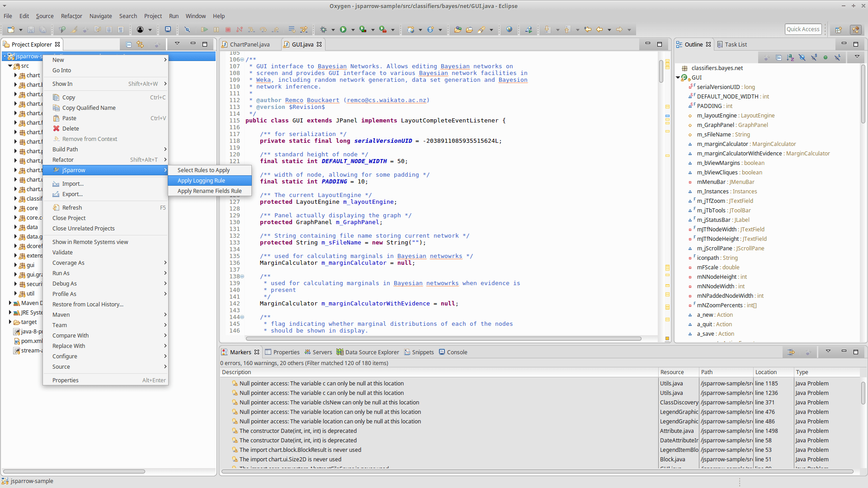The height and width of the screenshot is (488, 868).
Task: Toggle Link with Editor in Project Explorer
Action: point(140,44)
